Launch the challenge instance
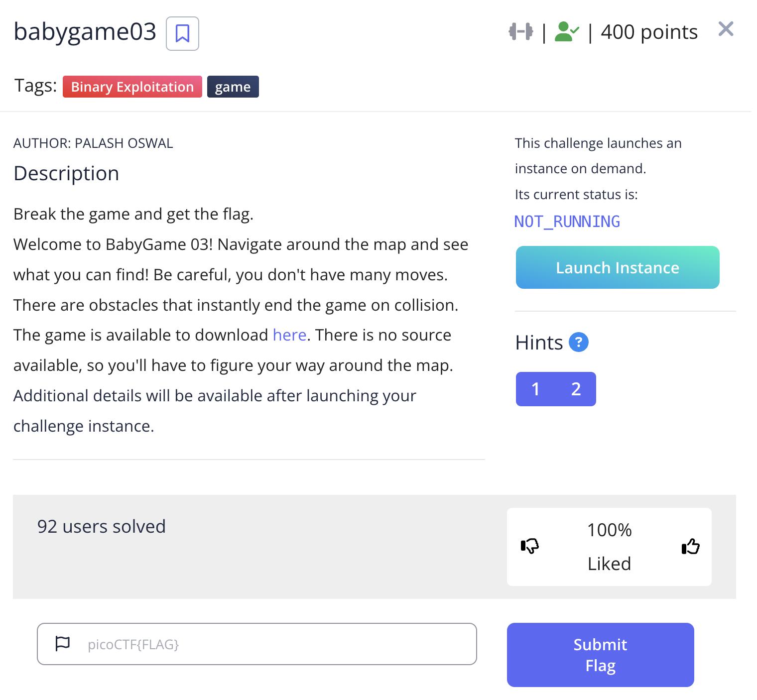757x700 pixels. (x=617, y=267)
